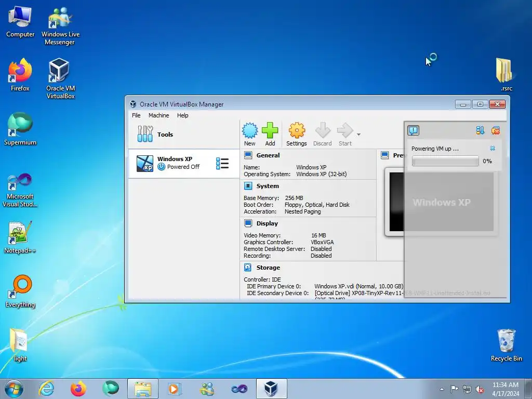Click the network tray icon
The height and width of the screenshot is (399, 532).
[467, 390]
